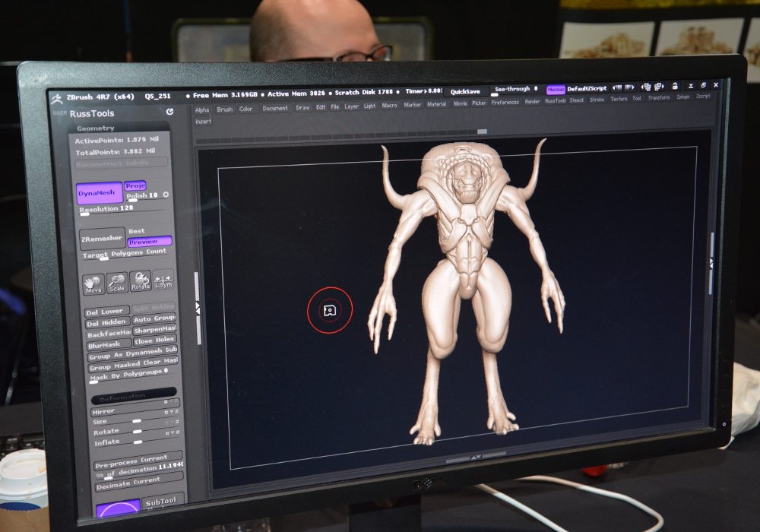Screen dimensions: 760x532
Task: Toggle the Project option beside DynaMesh
Action: 135,185
